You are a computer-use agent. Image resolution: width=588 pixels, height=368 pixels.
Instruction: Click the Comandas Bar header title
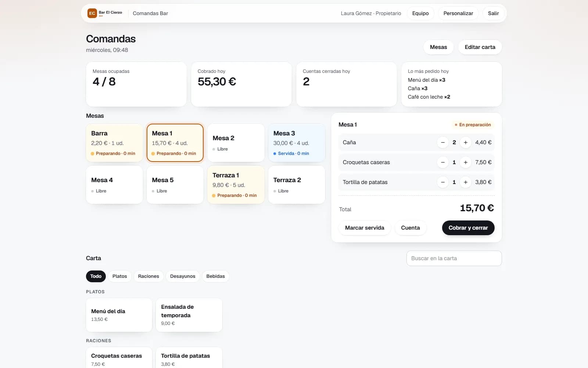150,13
